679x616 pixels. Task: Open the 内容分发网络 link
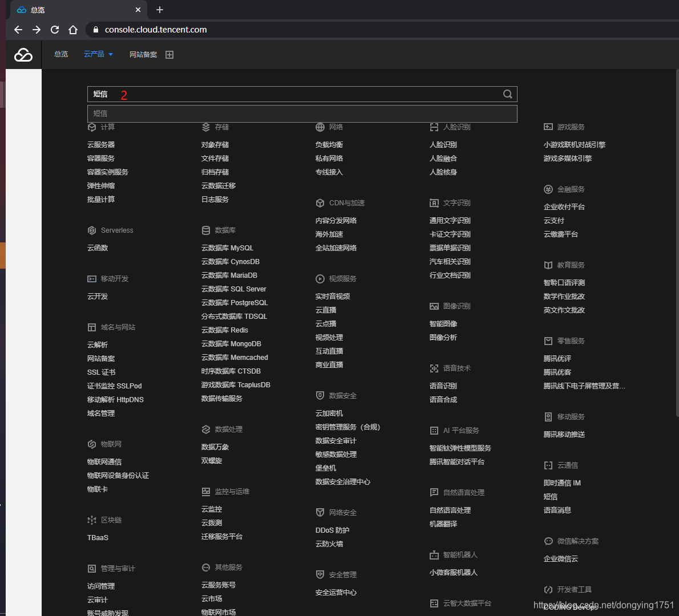click(x=336, y=221)
